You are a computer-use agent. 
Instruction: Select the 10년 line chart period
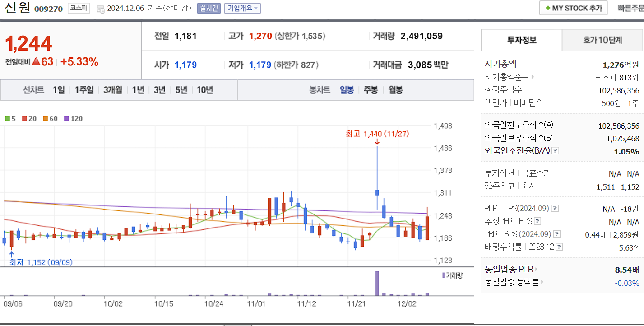pyautogui.click(x=205, y=90)
